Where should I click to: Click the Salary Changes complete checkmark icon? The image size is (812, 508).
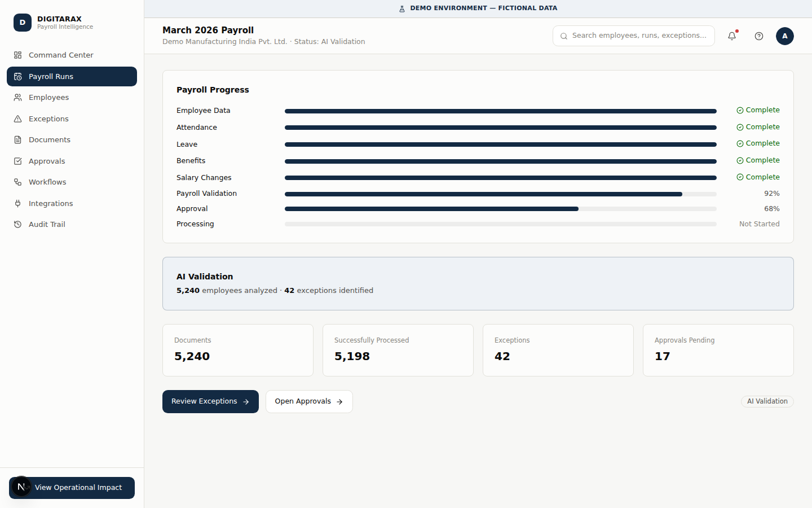pos(740,177)
